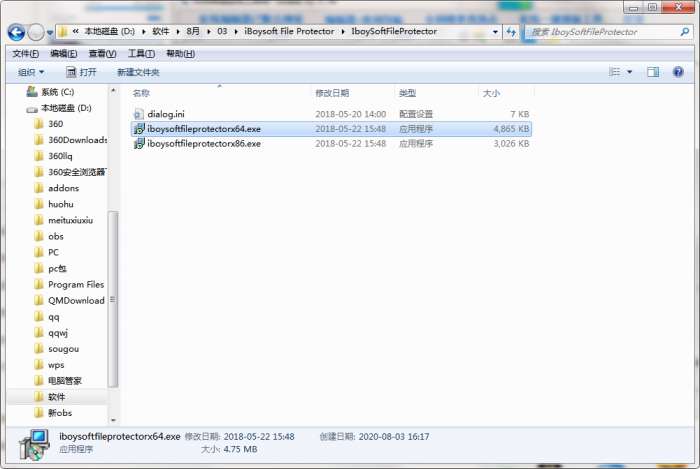Open the recent locations dropdown arrow
The width and height of the screenshot is (700, 469).
click(x=50, y=33)
